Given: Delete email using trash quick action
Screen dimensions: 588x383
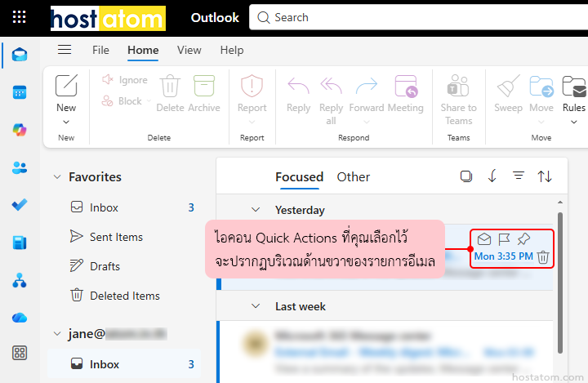Looking at the screenshot, I should click(543, 257).
